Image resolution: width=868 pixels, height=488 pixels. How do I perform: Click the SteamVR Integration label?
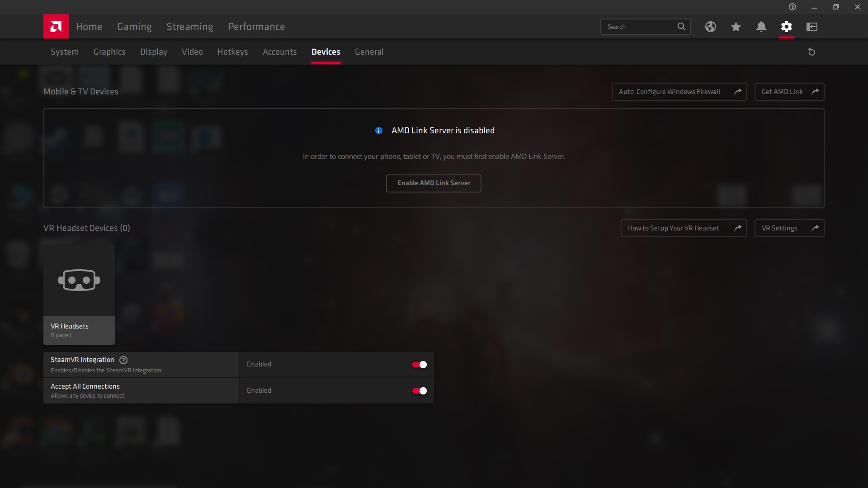[x=82, y=360]
